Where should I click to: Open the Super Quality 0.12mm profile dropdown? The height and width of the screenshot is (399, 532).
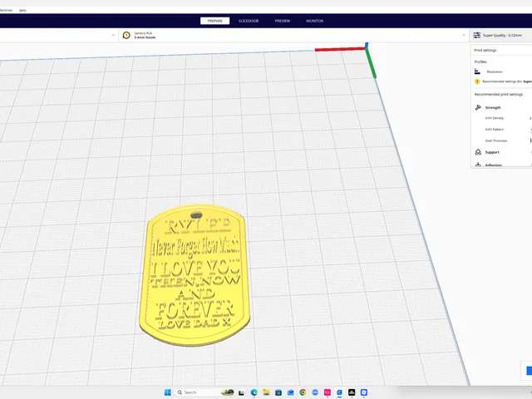click(x=500, y=35)
